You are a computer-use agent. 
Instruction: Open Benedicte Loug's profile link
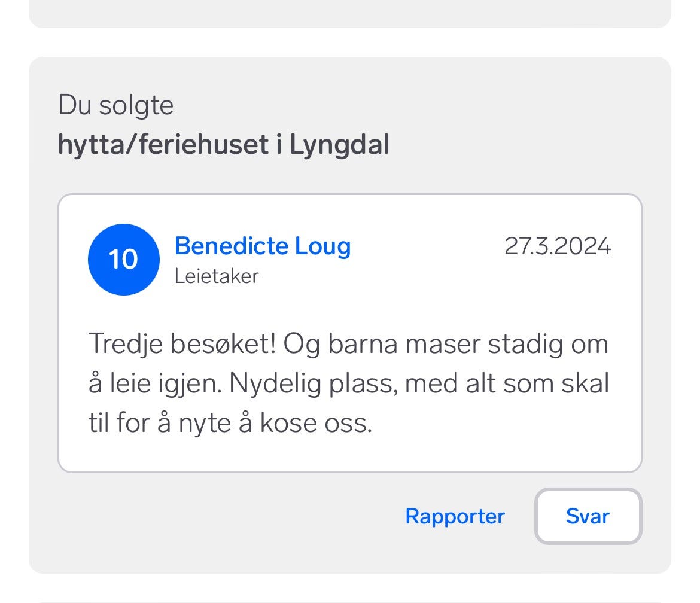262,246
